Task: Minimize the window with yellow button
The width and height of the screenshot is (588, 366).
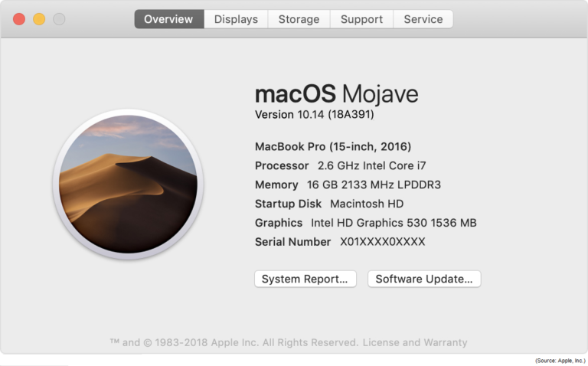Action: coord(39,19)
